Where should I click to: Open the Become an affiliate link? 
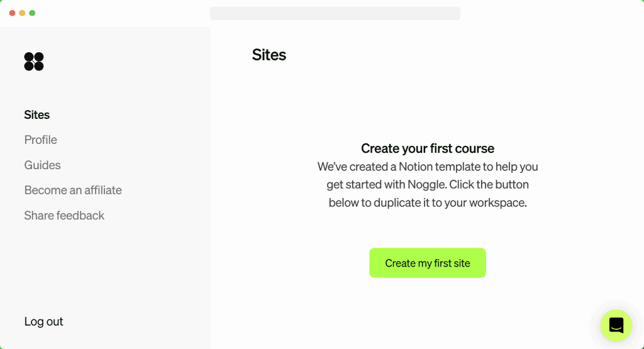pos(73,191)
